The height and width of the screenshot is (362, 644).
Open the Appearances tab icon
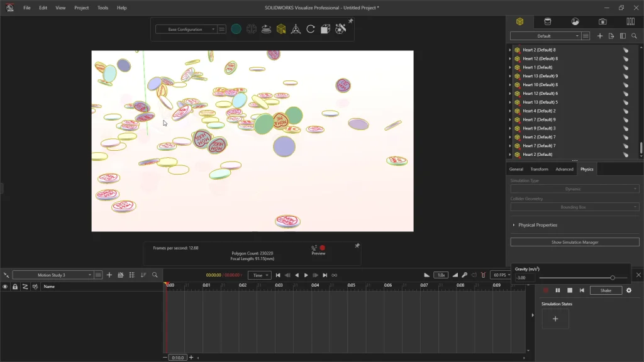point(547,21)
